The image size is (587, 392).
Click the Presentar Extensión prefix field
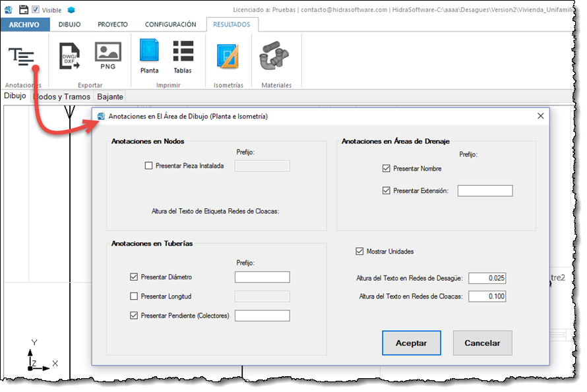pyautogui.click(x=485, y=191)
